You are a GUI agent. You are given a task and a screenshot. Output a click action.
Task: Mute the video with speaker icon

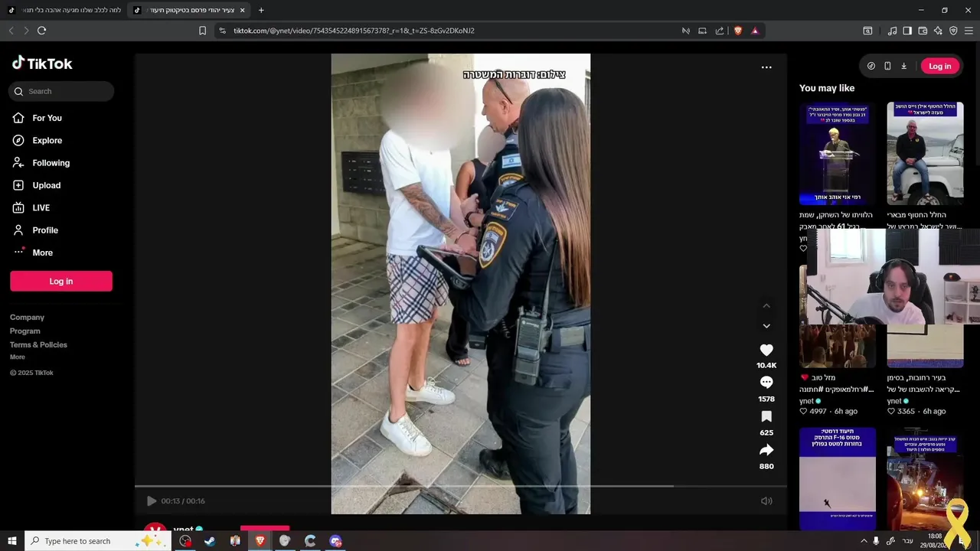pyautogui.click(x=766, y=501)
